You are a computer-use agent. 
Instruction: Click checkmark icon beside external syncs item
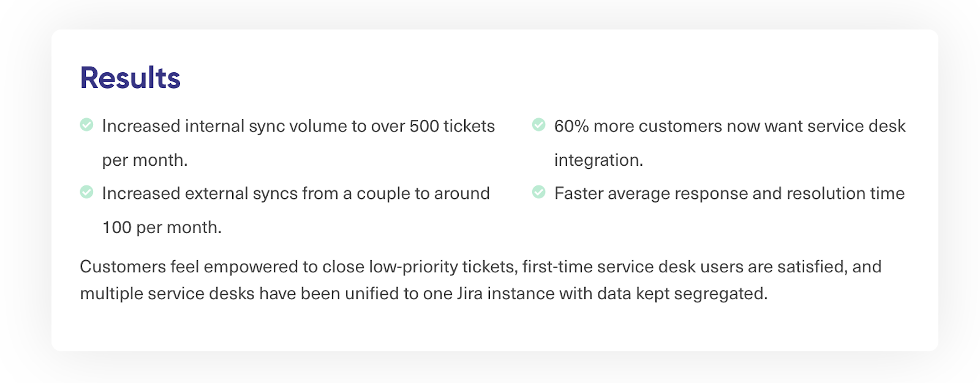(87, 192)
